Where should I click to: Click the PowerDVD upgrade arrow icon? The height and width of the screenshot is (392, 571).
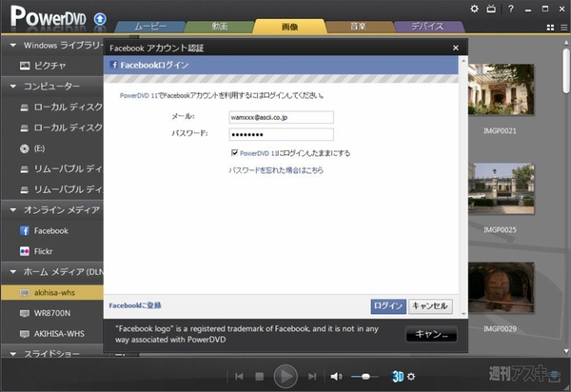pos(100,19)
